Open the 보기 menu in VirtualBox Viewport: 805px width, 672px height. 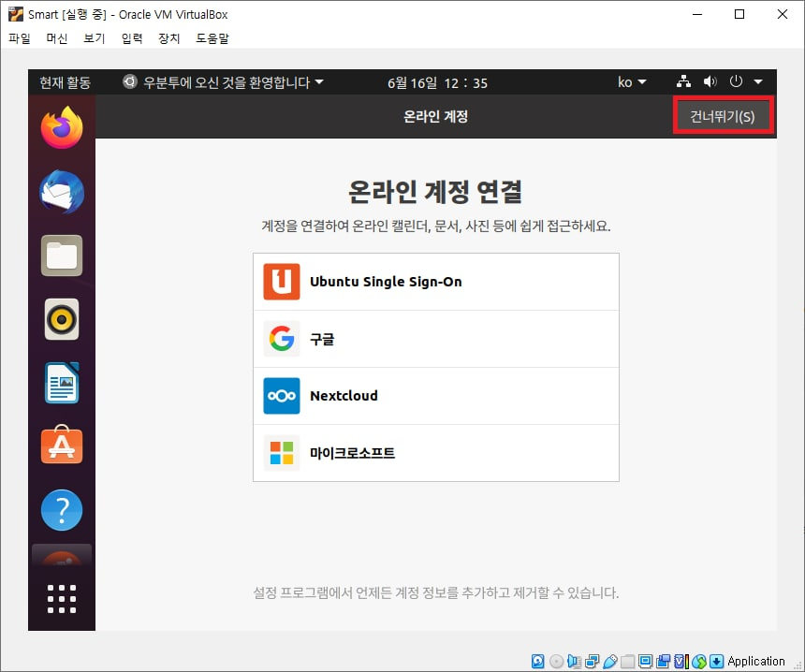[x=95, y=38]
